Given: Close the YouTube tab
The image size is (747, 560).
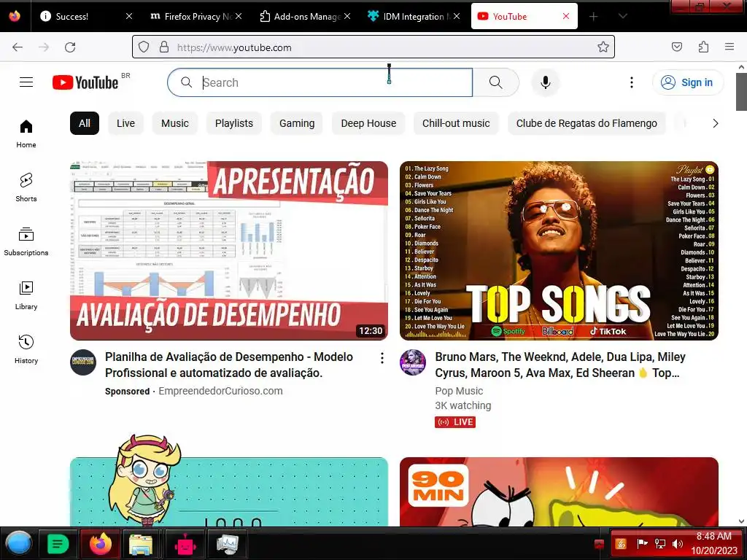Looking at the screenshot, I should (x=565, y=16).
